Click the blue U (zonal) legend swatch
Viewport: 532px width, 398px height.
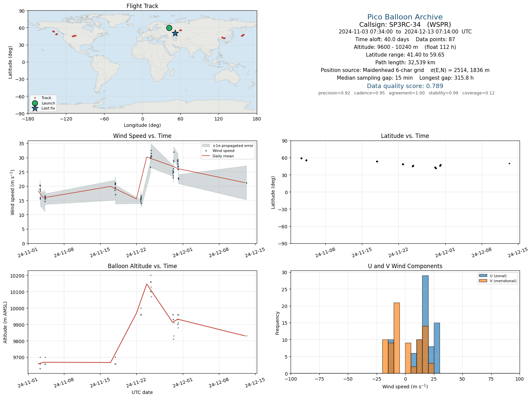tap(483, 276)
